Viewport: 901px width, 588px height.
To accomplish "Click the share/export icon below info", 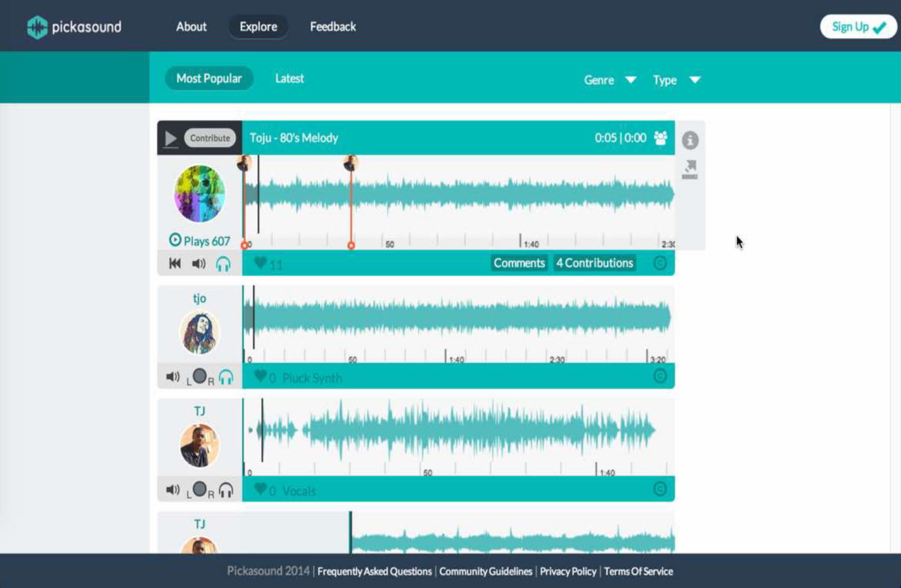I will (x=690, y=169).
